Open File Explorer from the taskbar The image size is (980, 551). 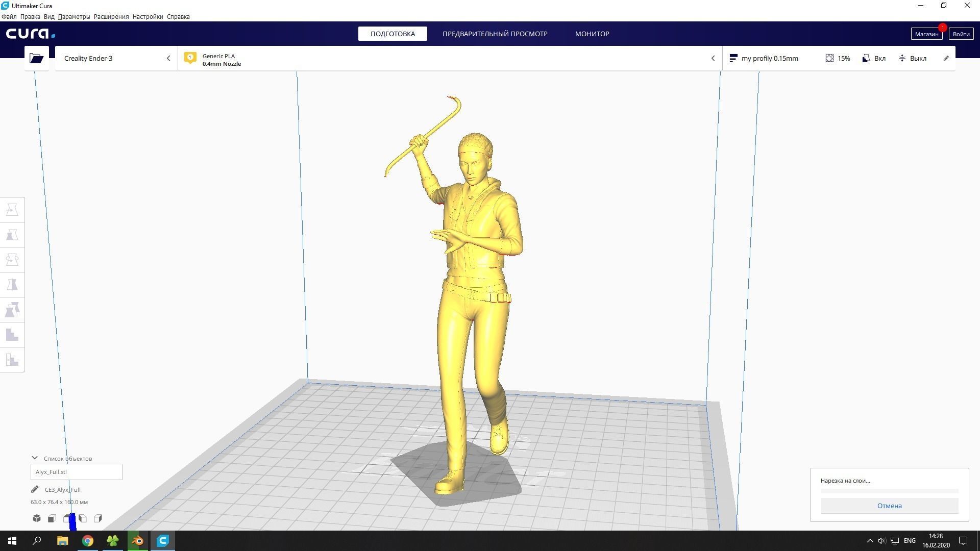point(63,541)
